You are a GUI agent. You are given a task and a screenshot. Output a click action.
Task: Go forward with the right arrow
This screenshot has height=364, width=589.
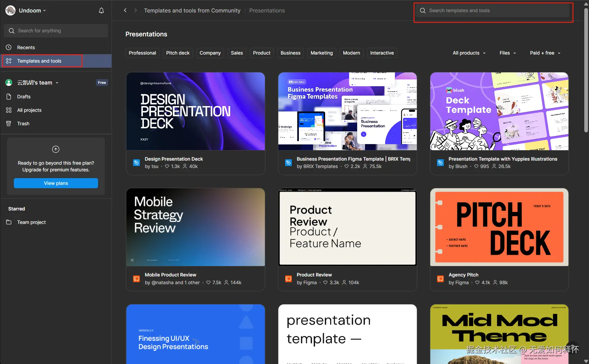135,10
